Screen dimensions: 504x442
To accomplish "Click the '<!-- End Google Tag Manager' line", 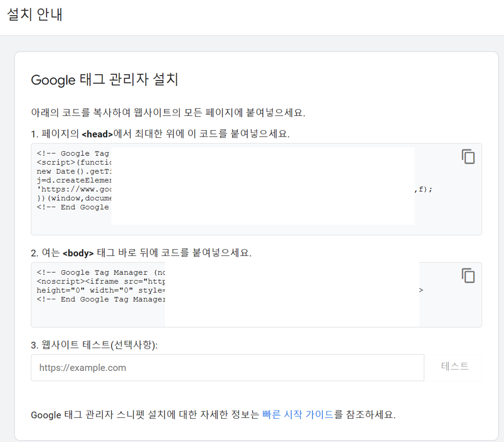I will [101, 299].
